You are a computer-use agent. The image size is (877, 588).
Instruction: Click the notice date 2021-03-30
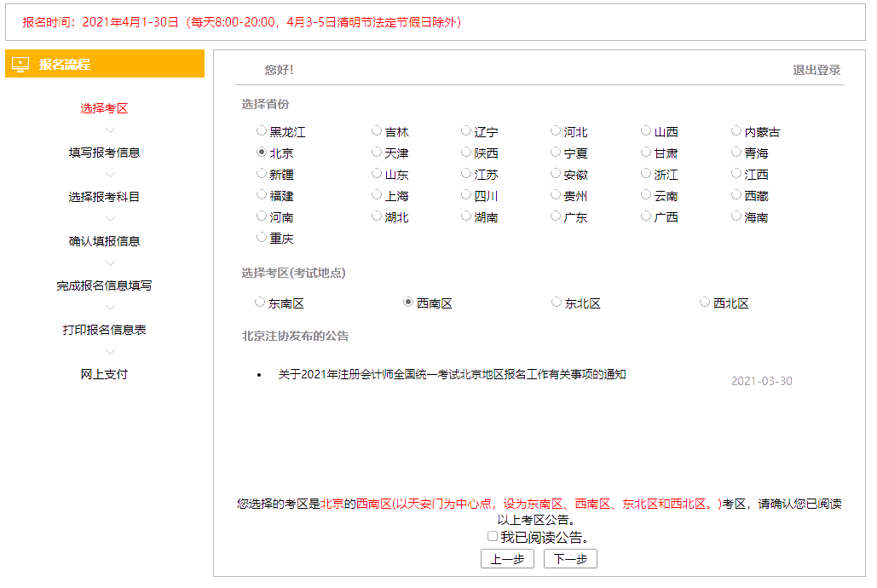pyautogui.click(x=762, y=381)
